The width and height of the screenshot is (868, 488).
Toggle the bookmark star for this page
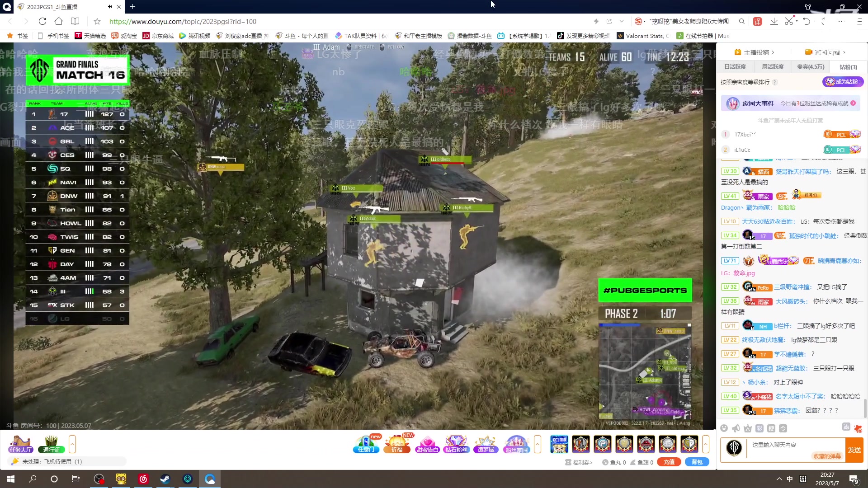click(97, 21)
